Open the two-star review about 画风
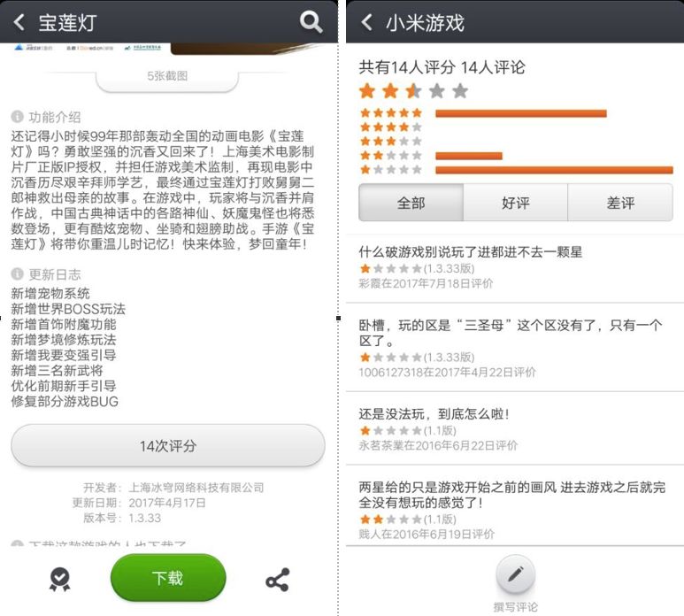 point(511,495)
